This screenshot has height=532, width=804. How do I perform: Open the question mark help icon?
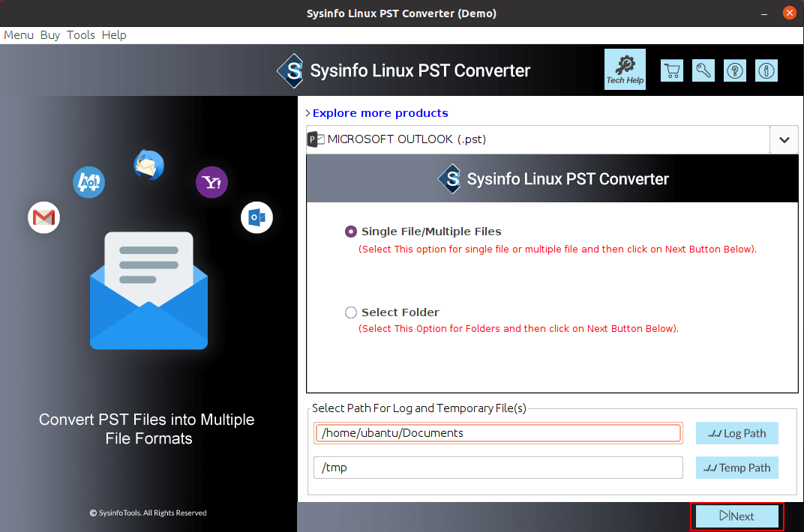735,70
